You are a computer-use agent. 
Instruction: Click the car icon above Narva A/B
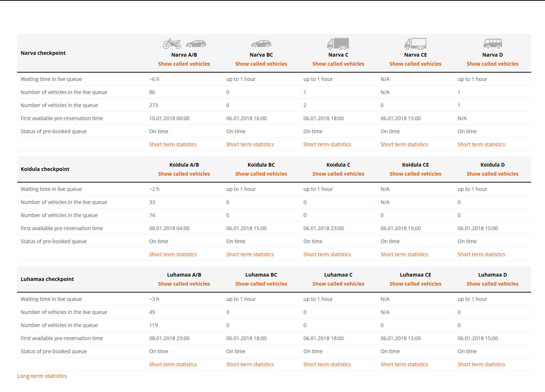196,44
